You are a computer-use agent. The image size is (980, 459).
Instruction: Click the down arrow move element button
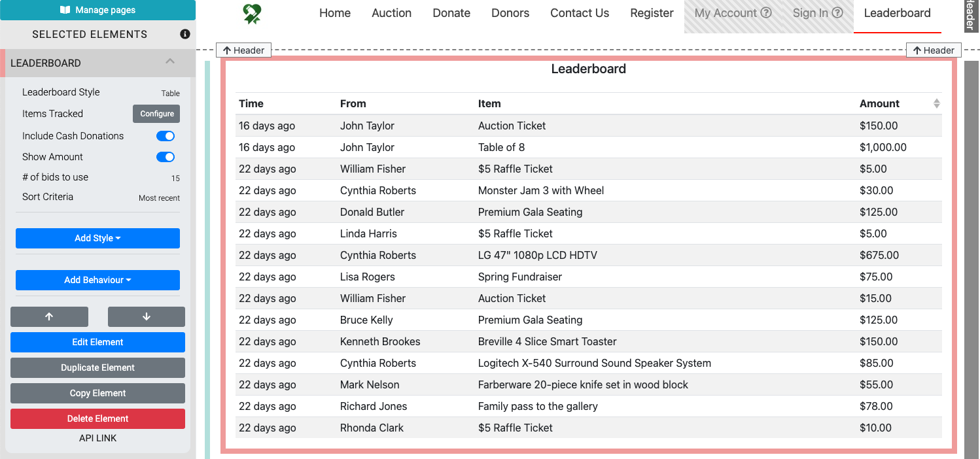[146, 316]
